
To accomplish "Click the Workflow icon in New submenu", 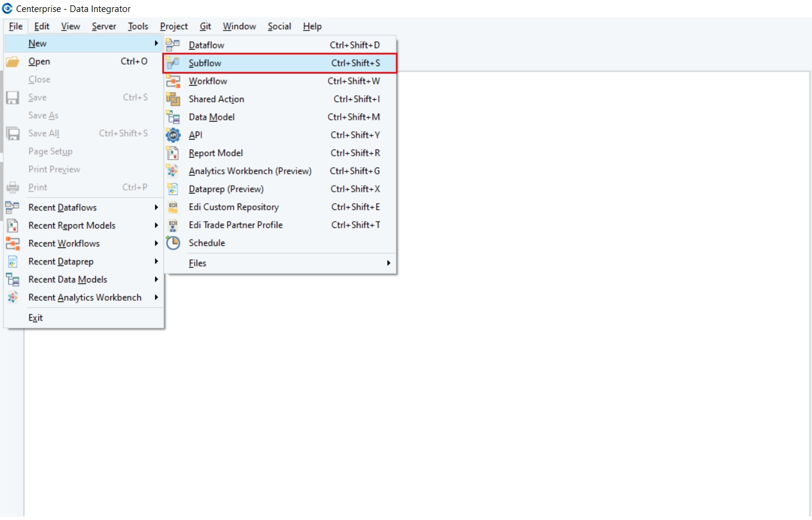I will [172, 81].
